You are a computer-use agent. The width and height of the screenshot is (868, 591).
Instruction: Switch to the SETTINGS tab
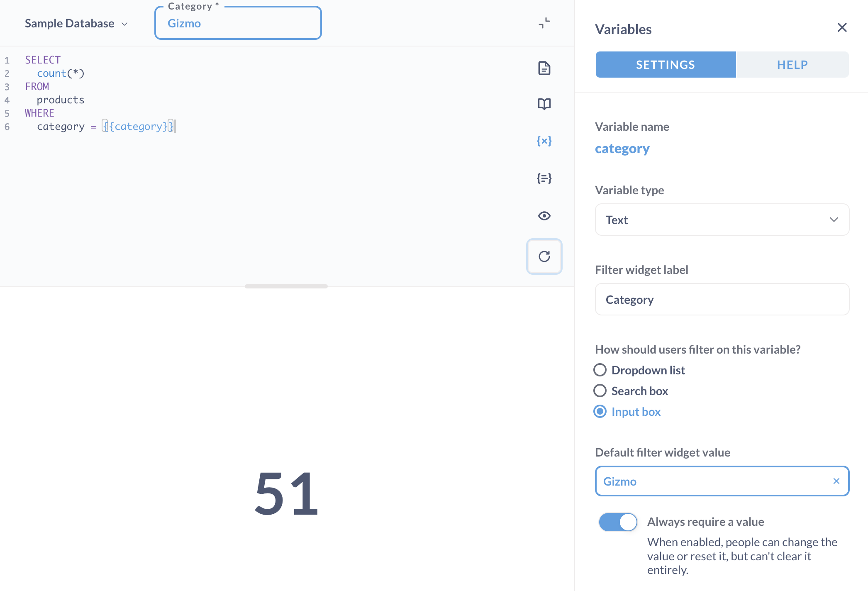tap(665, 64)
